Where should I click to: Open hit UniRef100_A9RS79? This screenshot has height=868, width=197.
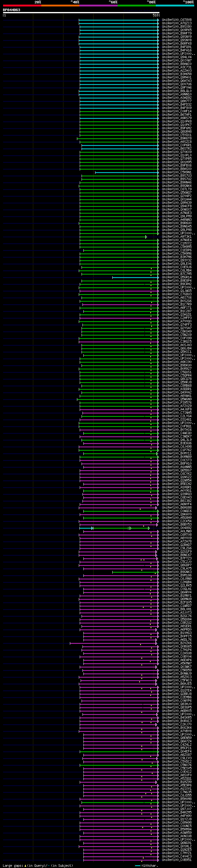177,118
